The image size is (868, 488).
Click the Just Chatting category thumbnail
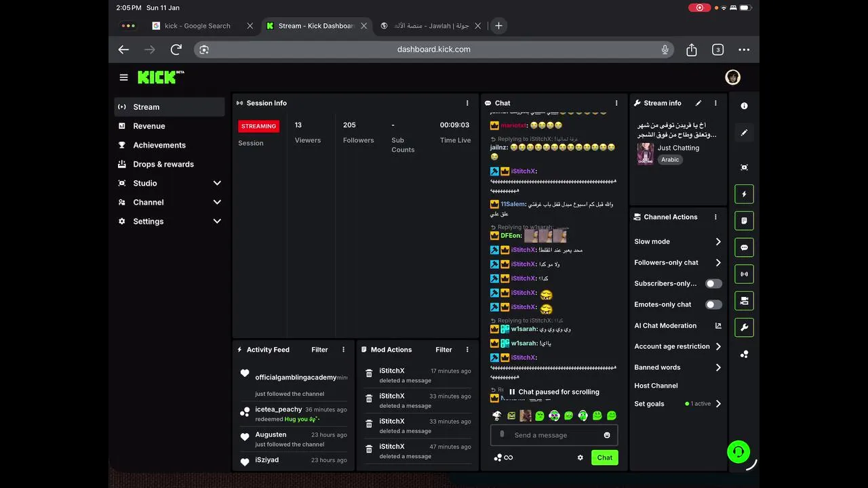point(645,153)
